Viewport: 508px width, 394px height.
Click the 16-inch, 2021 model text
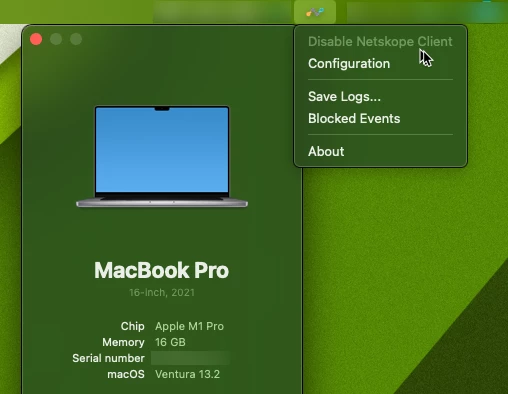(162, 293)
